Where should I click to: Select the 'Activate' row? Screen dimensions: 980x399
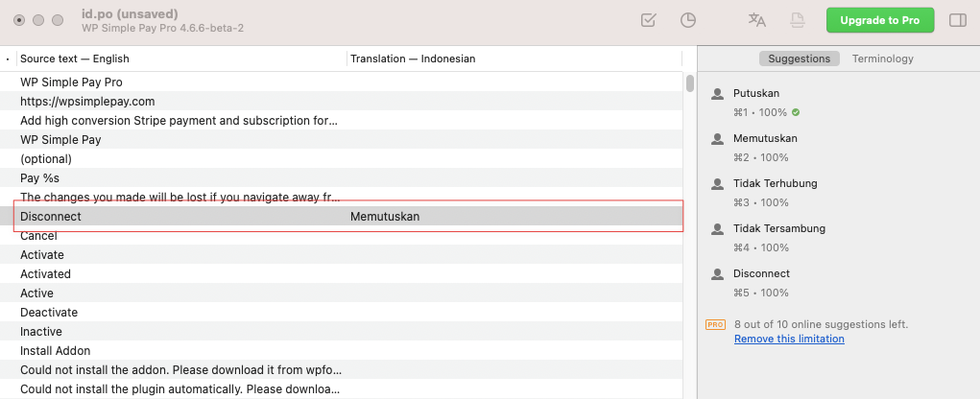[x=342, y=255]
